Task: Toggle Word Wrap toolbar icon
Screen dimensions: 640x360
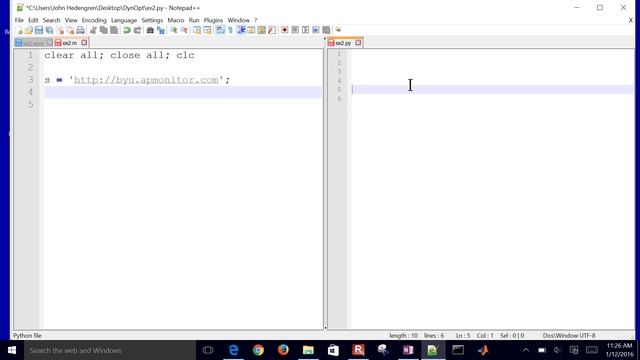Action: point(220,30)
